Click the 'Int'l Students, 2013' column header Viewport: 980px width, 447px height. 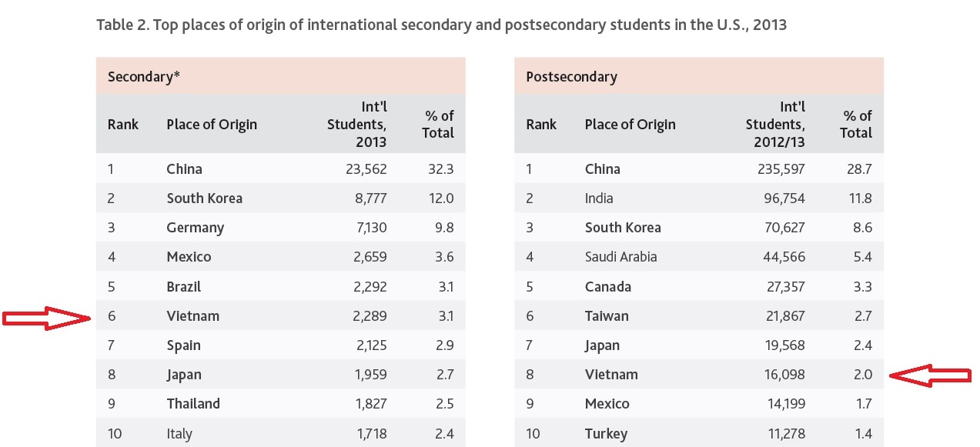point(358,124)
